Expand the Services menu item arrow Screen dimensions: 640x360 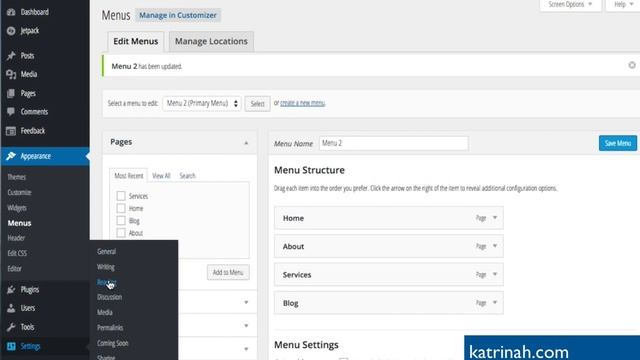pyautogui.click(x=495, y=274)
